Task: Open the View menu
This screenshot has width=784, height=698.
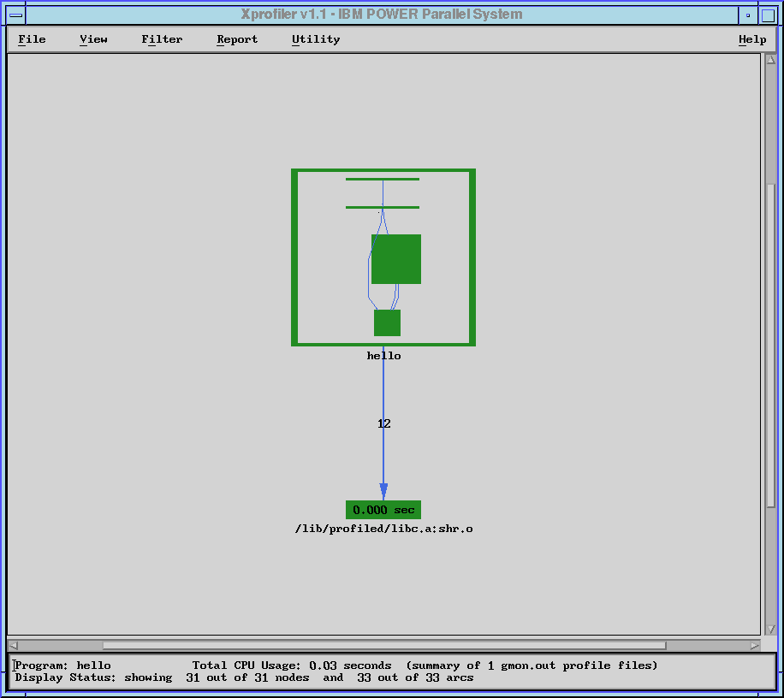Action: click(93, 39)
